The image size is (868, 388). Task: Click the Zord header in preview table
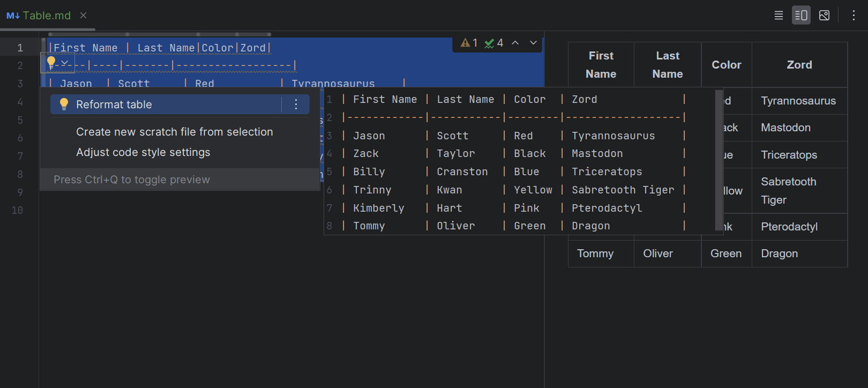tap(799, 65)
